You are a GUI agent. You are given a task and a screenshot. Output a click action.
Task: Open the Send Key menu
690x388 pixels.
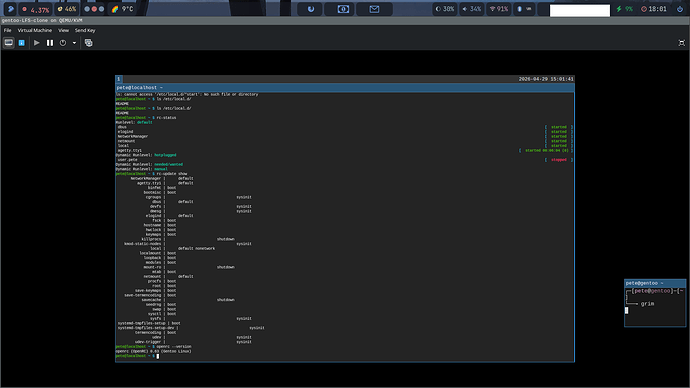click(x=85, y=30)
